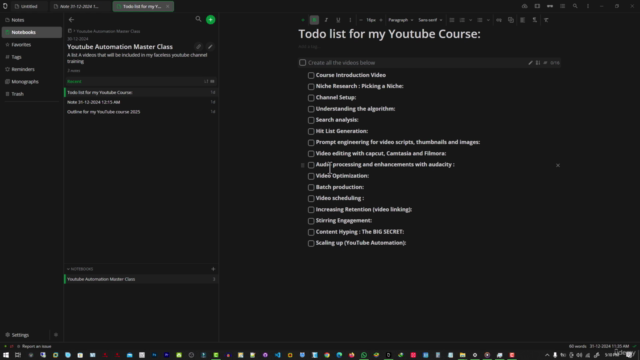Tick the Channel Setup checkbox
This screenshot has height=360, width=640.
311,98
